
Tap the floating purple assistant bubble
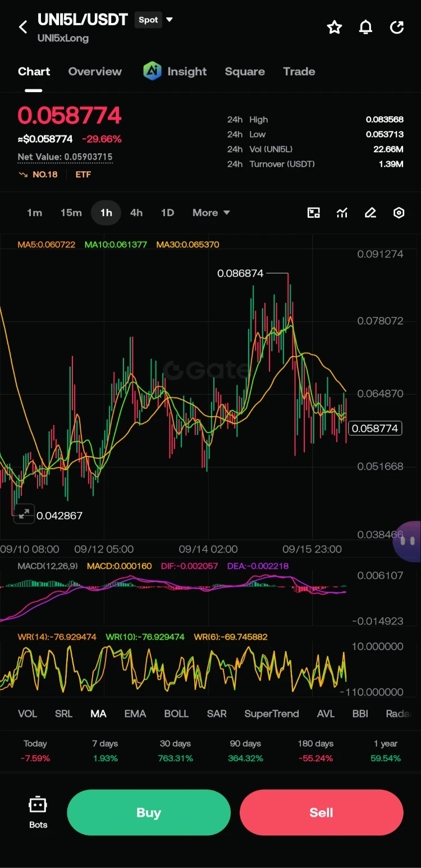(x=408, y=541)
